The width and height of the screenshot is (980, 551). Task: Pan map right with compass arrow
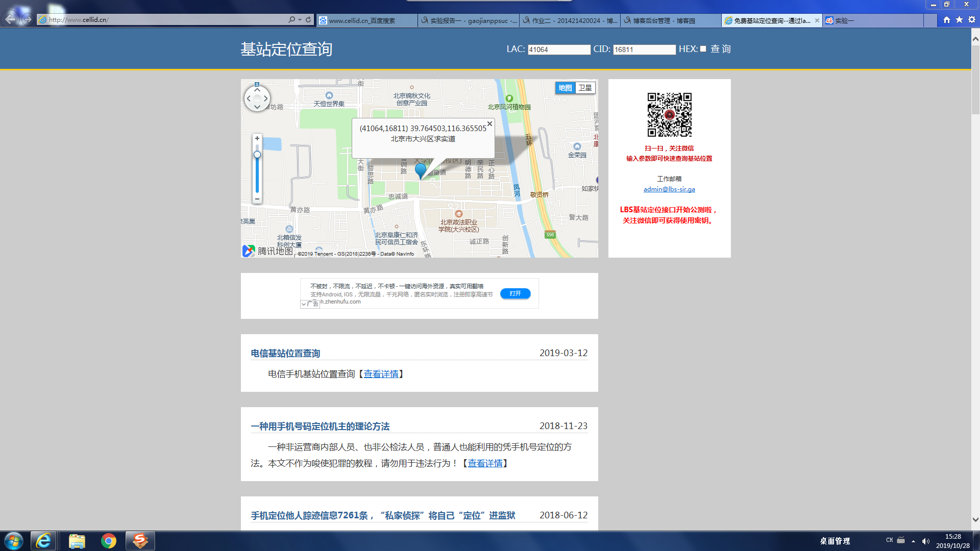[x=266, y=98]
